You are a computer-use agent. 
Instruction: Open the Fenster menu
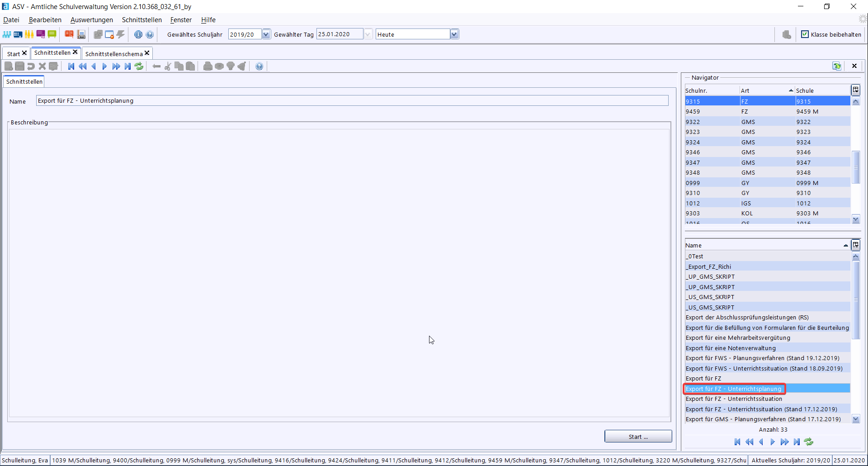point(181,20)
